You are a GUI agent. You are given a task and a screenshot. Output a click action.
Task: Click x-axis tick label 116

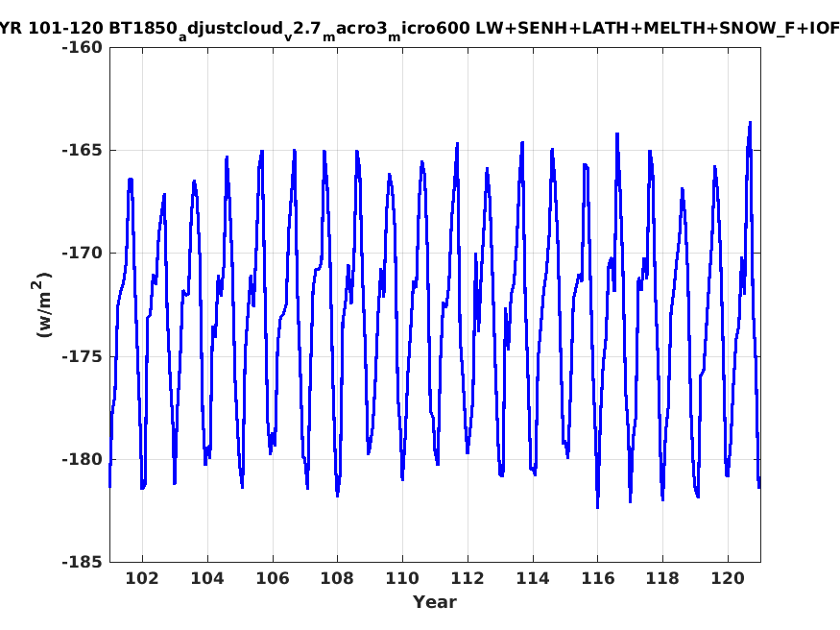tap(597, 578)
